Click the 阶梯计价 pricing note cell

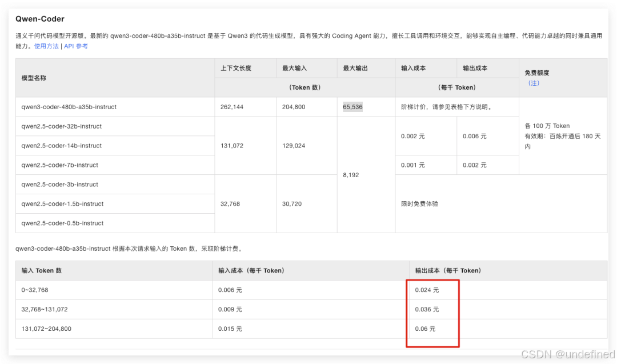tap(446, 107)
